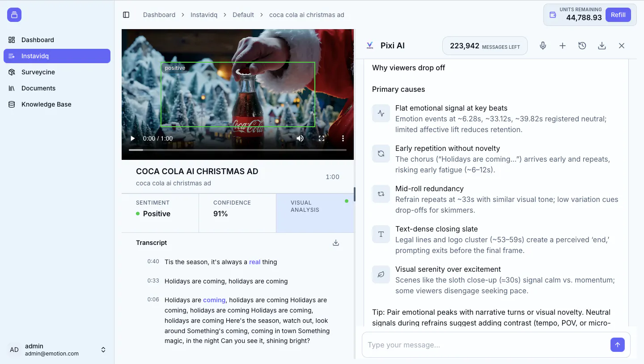Open Pixi AI chat history
The width and height of the screenshot is (644, 364).
point(582,46)
